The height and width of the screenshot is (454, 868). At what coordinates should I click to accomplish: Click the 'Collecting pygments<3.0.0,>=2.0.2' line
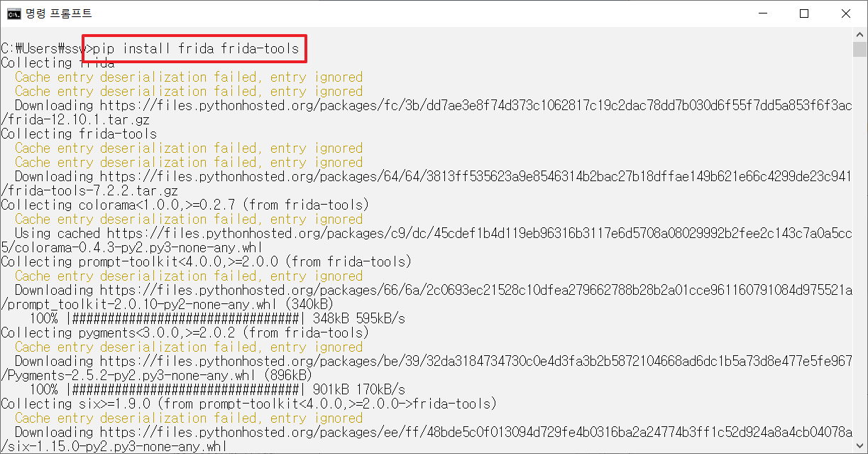click(x=185, y=333)
